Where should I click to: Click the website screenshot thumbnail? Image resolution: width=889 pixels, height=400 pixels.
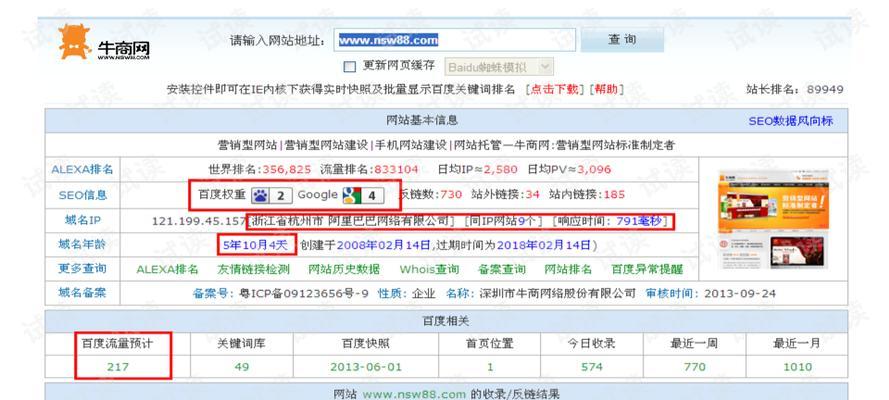773,219
